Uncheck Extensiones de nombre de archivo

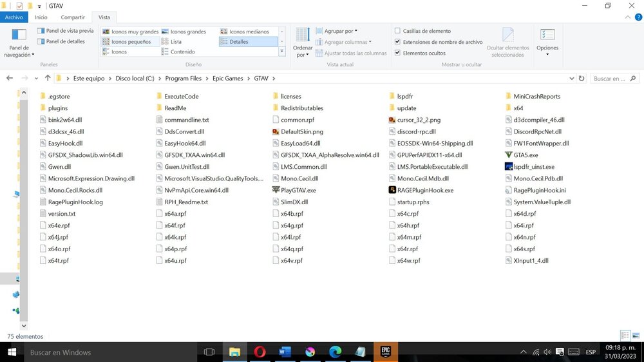pyautogui.click(x=397, y=42)
